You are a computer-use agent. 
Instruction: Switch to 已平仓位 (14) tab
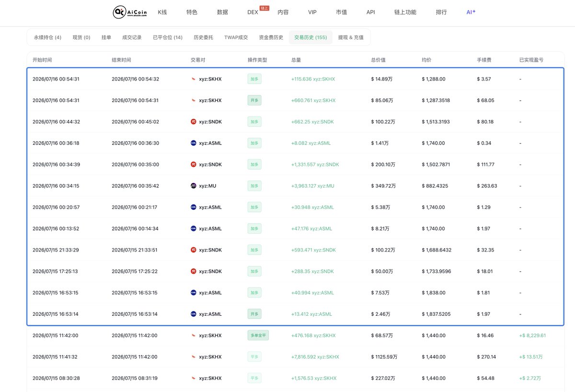tap(168, 37)
